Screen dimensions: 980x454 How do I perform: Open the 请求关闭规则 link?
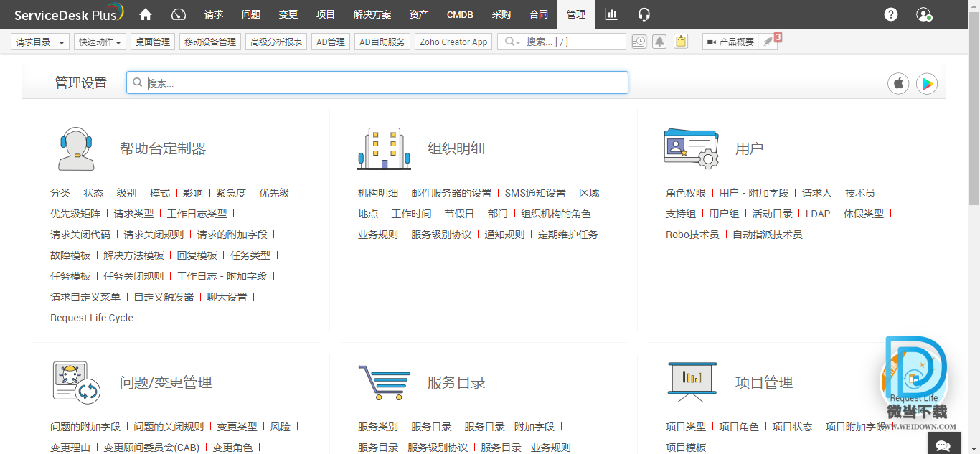coord(154,235)
